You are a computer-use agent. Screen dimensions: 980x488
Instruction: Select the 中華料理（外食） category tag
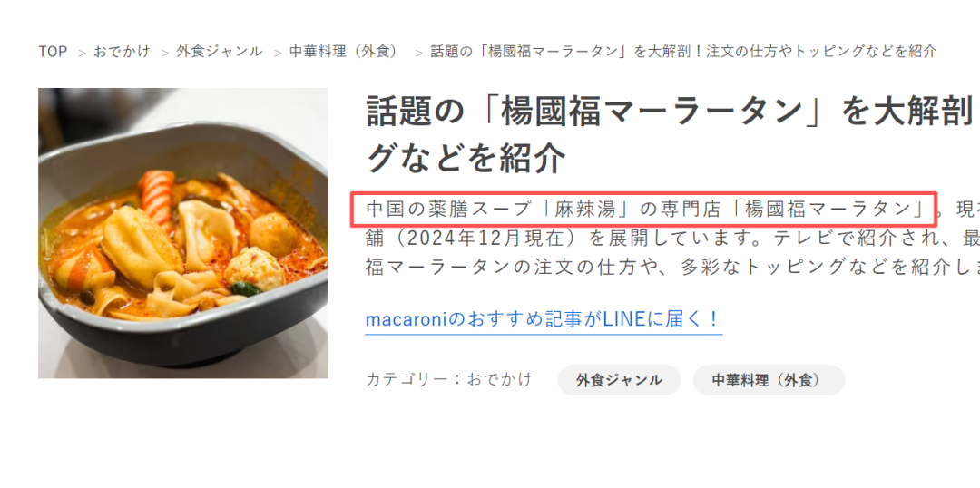click(x=769, y=380)
